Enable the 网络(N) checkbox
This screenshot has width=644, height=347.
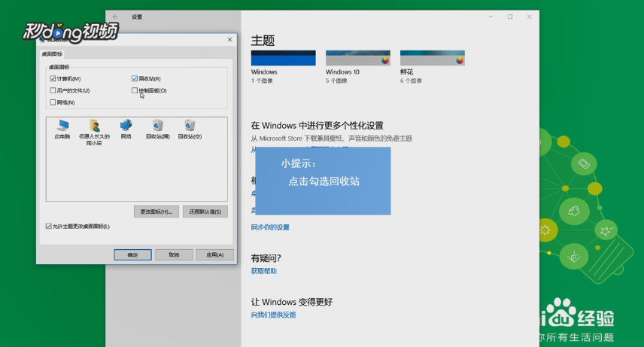click(x=53, y=102)
